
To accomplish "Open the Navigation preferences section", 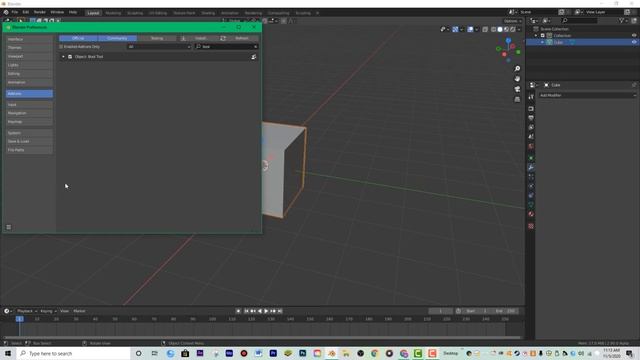I will (x=29, y=113).
